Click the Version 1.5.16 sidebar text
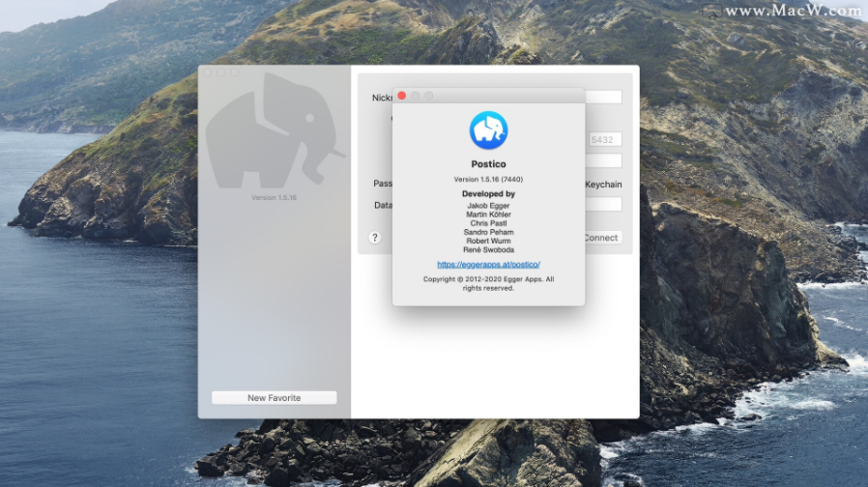 tap(274, 197)
